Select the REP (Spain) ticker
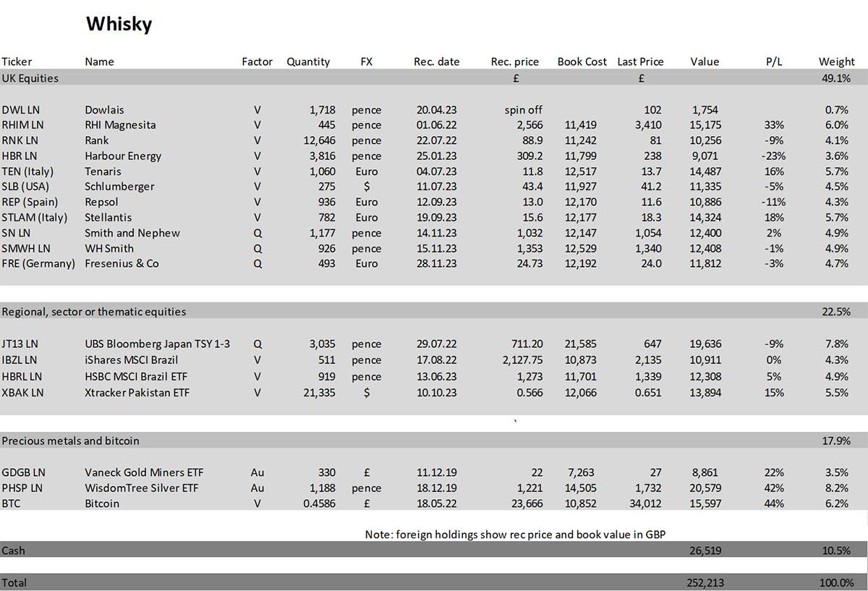Viewport: 868px width, 591px height. point(29,202)
